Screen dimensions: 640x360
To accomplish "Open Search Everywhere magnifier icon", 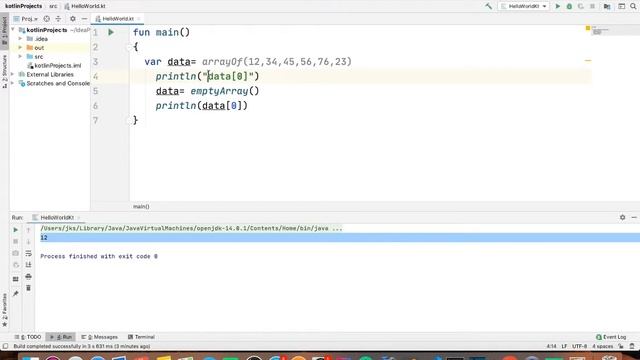I will (633, 6).
